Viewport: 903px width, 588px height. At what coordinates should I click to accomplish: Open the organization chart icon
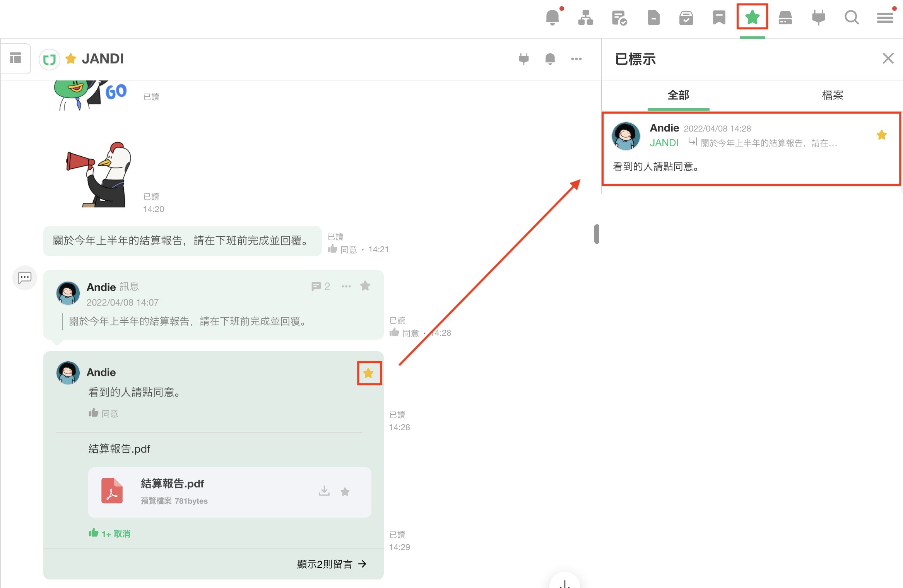click(585, 18)
